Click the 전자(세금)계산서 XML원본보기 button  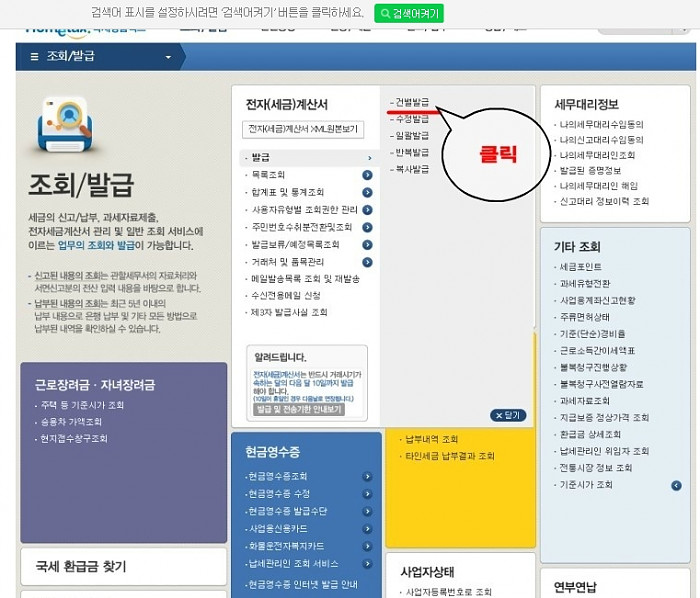[x=304, y=130]
